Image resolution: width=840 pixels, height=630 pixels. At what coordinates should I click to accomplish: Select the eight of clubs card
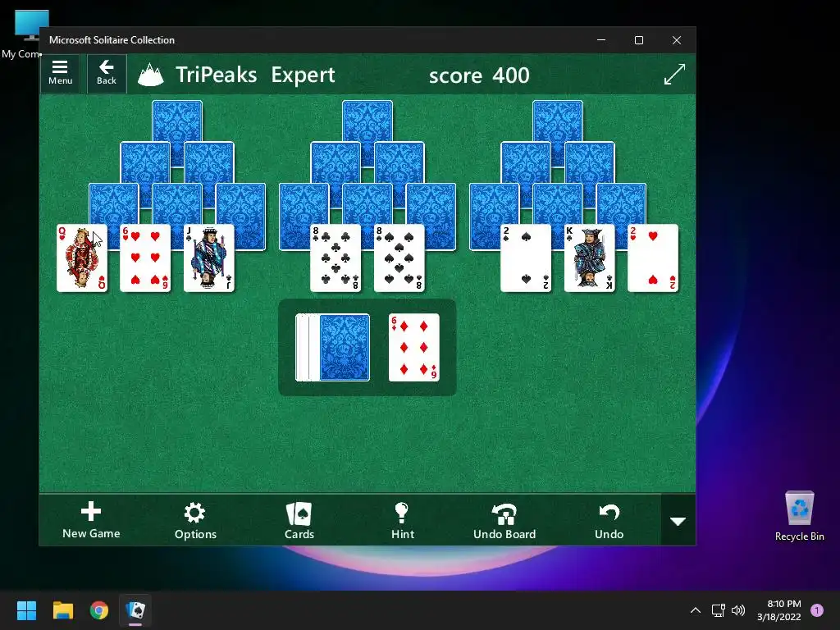(336, 258)
